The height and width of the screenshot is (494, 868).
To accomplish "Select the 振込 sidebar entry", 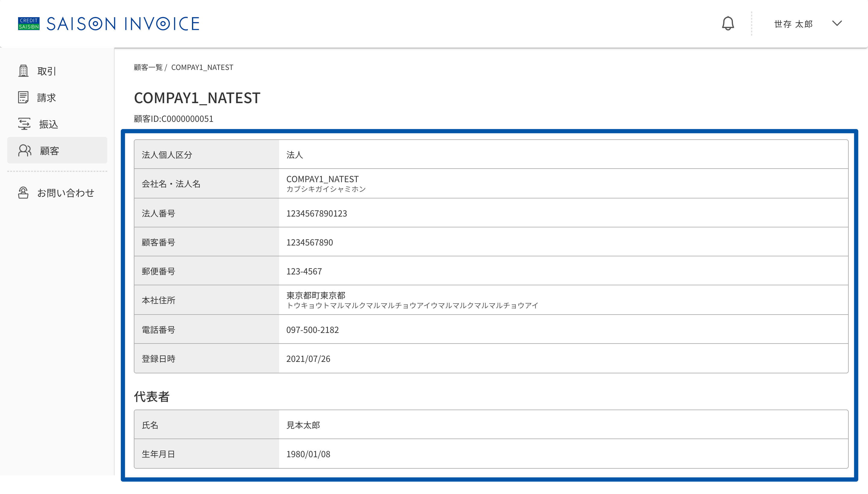I will point(57,124).
